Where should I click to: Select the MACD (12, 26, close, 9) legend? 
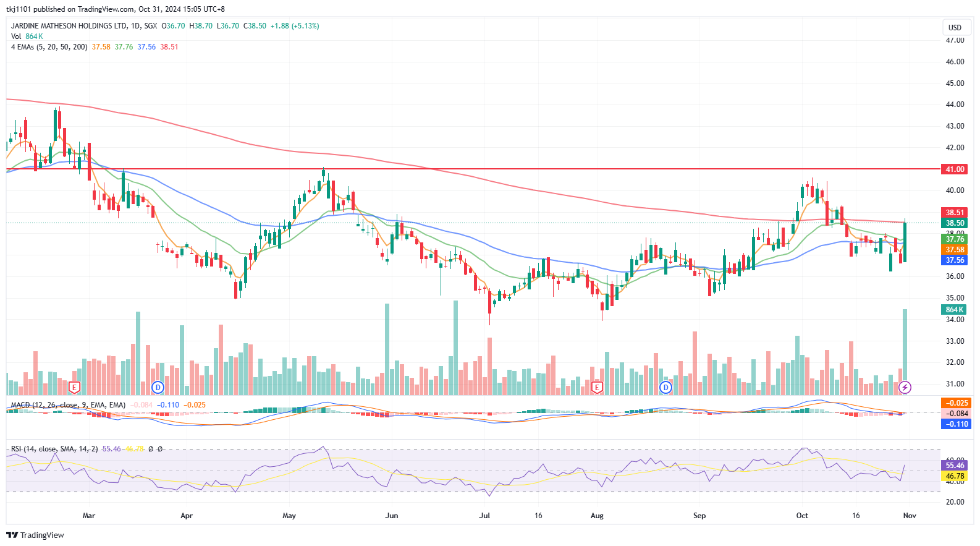[x=68, y=405]
